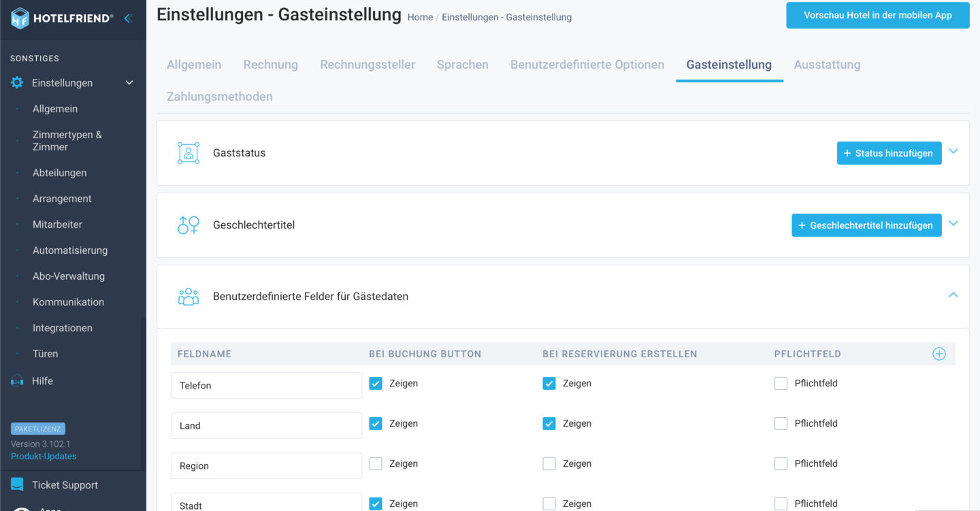
Task: Open Home breadcrumb link
Action: pos(420,17)
